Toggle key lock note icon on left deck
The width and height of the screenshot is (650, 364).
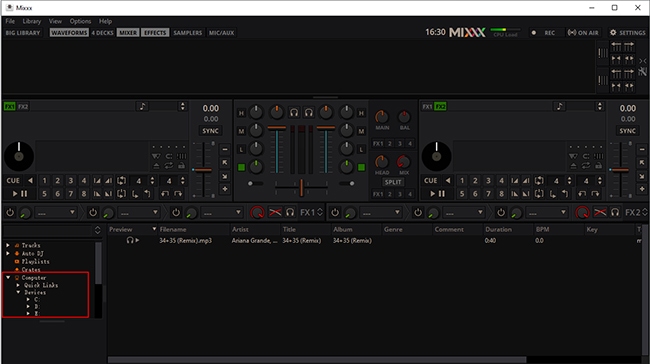[142, 107]
